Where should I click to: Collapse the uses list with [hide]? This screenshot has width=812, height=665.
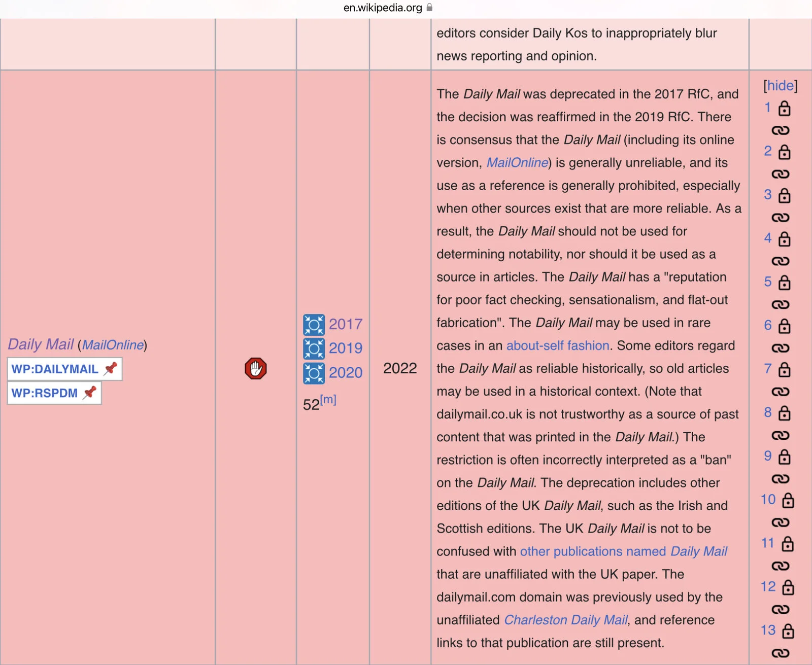(x=780, y=86)
